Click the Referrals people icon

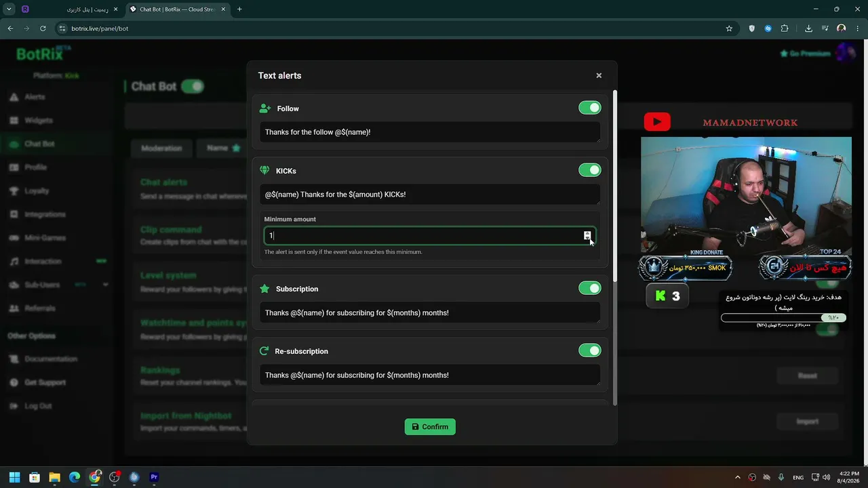tap(14, 308)
